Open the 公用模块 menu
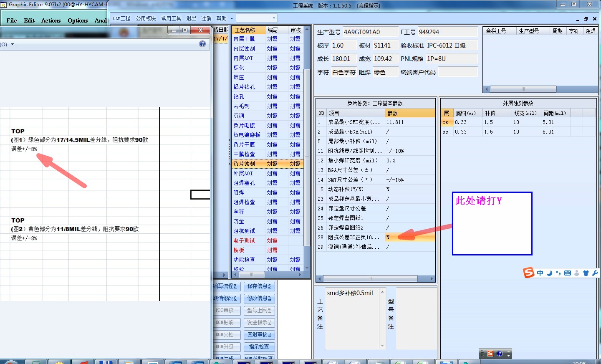Screen dimensions: 601x364 coord(146,18)
